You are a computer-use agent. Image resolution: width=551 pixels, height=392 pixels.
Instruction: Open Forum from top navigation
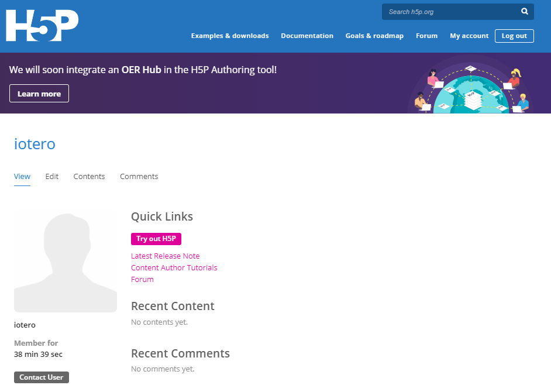426,36
